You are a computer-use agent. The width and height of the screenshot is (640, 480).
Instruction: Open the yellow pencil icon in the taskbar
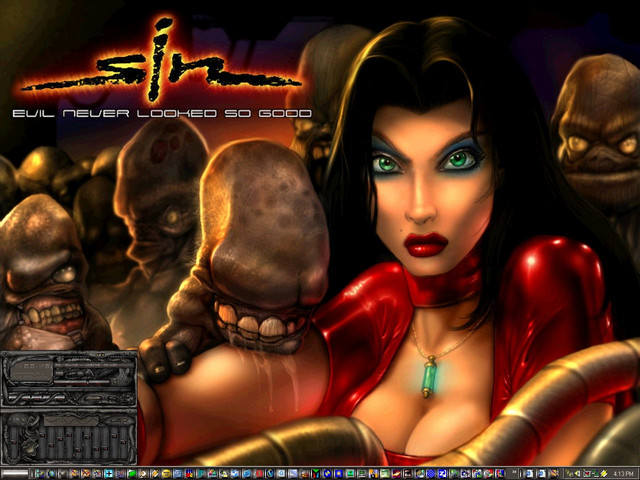coord(154,474)
